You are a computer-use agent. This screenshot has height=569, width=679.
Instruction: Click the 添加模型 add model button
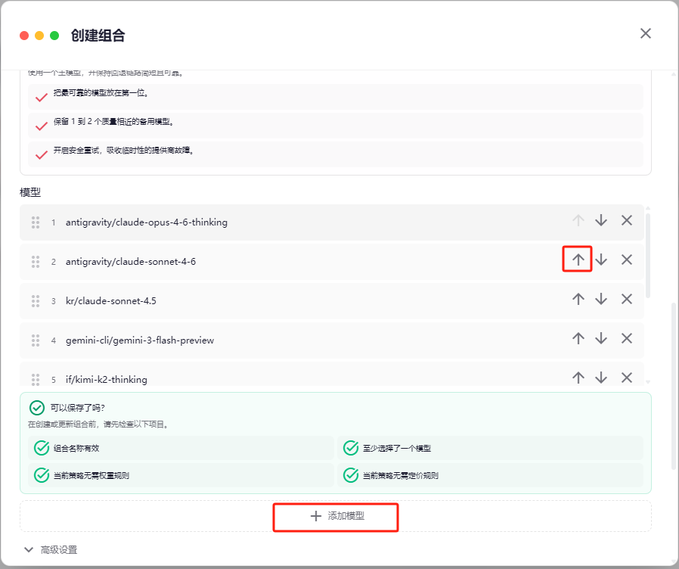coord(336,516)
